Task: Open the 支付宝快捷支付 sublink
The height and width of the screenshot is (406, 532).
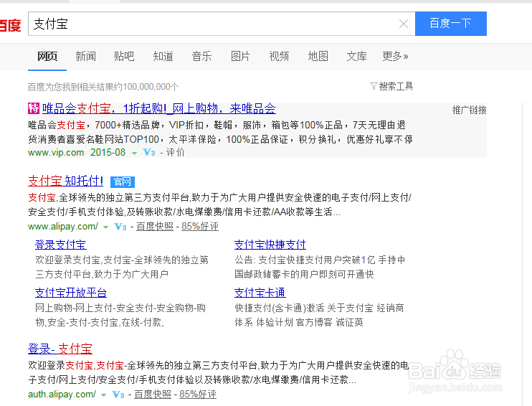Action: point(270,245)
